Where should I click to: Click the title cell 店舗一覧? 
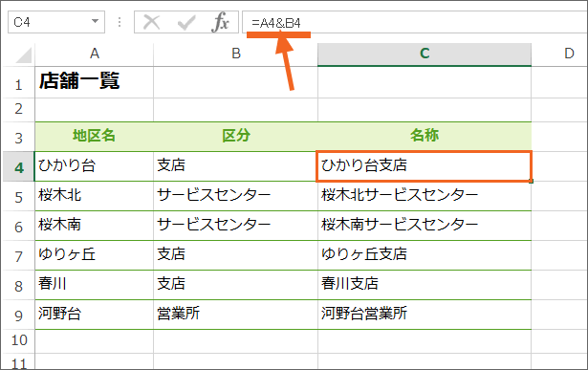pos(94,82)
